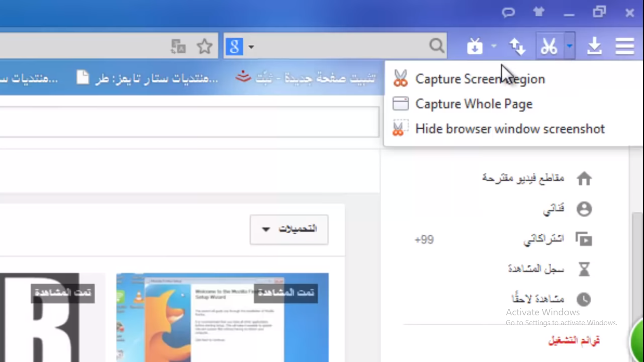Click the home icon in the YouTube sidebar

pos(585,178)
